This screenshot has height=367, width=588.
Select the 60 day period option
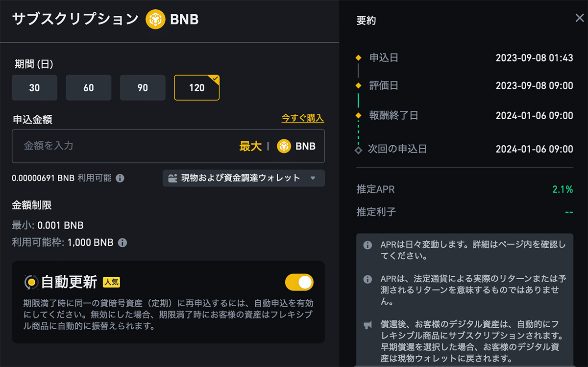pos(89,88)
